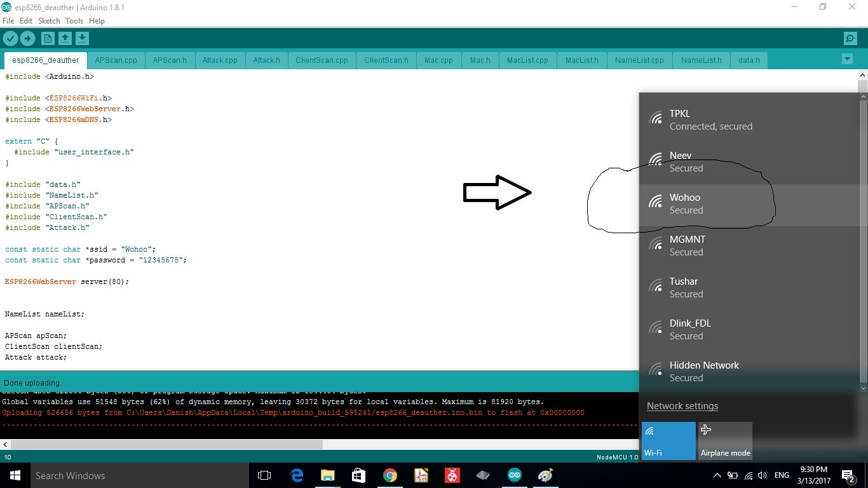The height and width of the screenshot is (488, 868).
Task: Create a new sketch with New icon
Action: [48, 39]
